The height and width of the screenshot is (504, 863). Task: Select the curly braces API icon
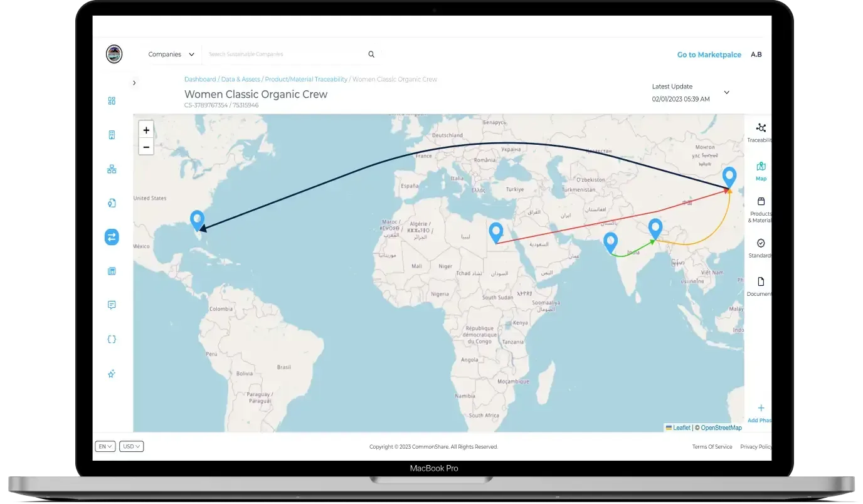coord(112,339)
